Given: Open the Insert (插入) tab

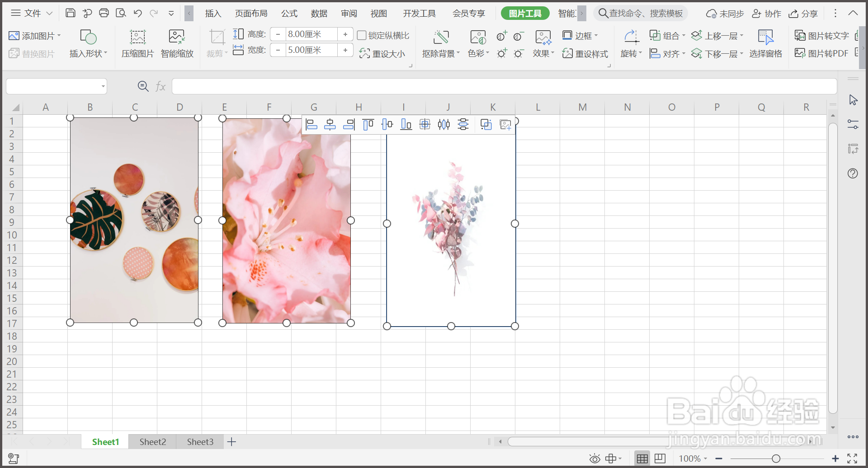Looking at the screenshot, I should [x=213, y=13].
